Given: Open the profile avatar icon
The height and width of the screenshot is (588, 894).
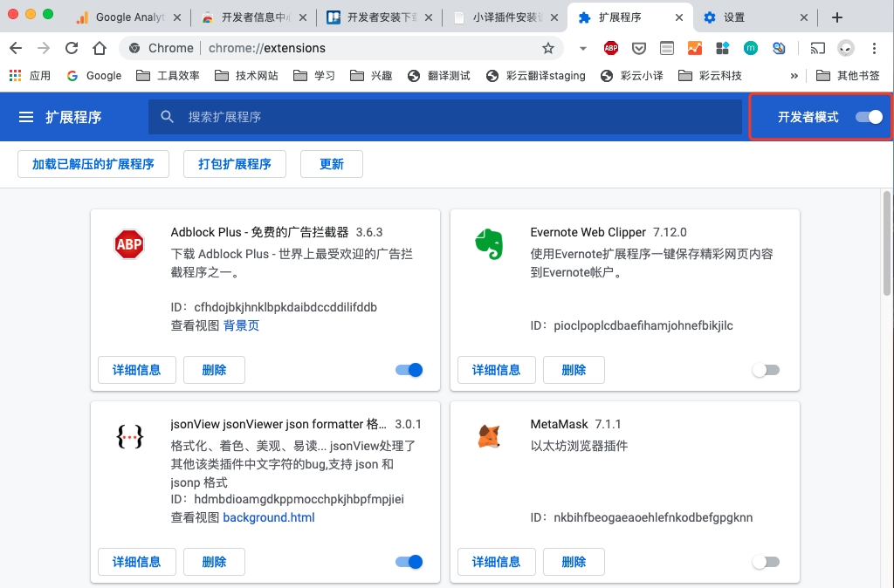Looking at the screenshot, I should click(846, 49).
